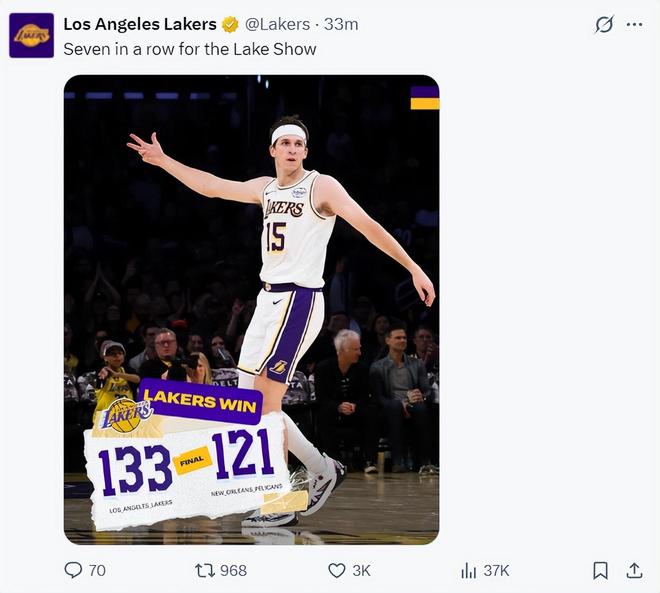Click the 'Seven in a row' post text
Screen dimensions: 660x593
tap(190, 48)
